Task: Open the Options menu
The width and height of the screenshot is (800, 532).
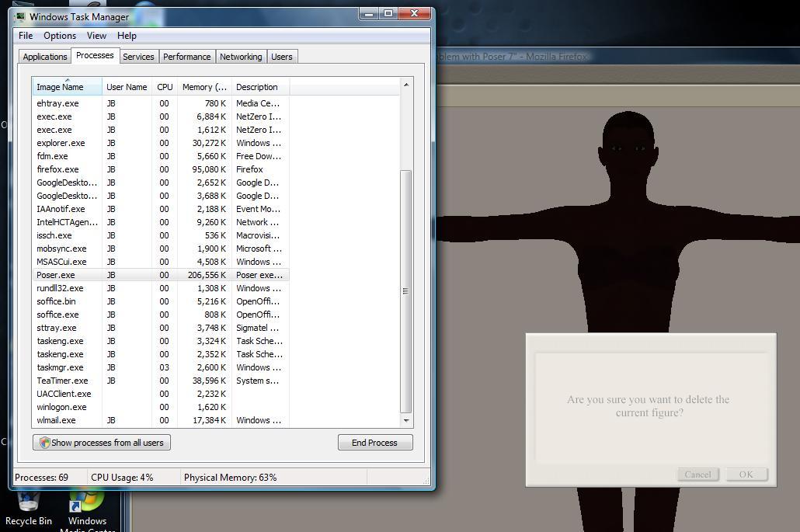Action: 60,36
